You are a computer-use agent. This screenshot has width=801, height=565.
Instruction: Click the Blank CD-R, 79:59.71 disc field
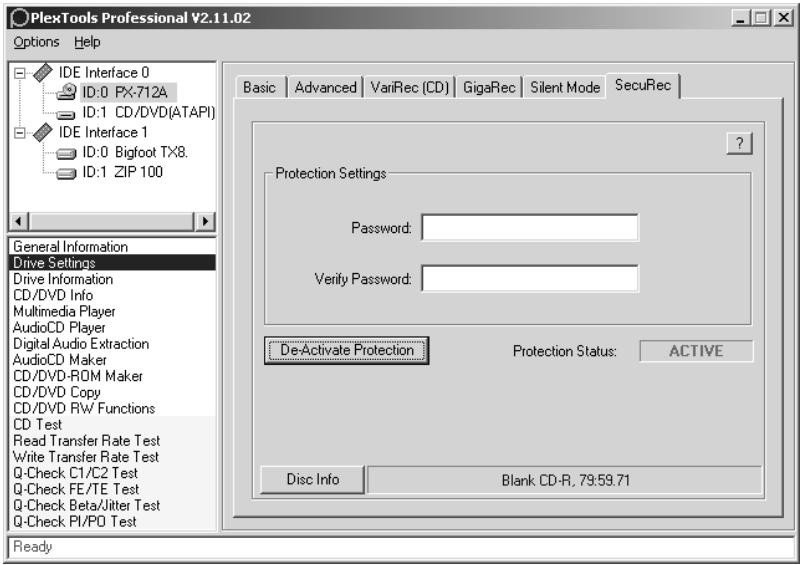tap(565, 480)
